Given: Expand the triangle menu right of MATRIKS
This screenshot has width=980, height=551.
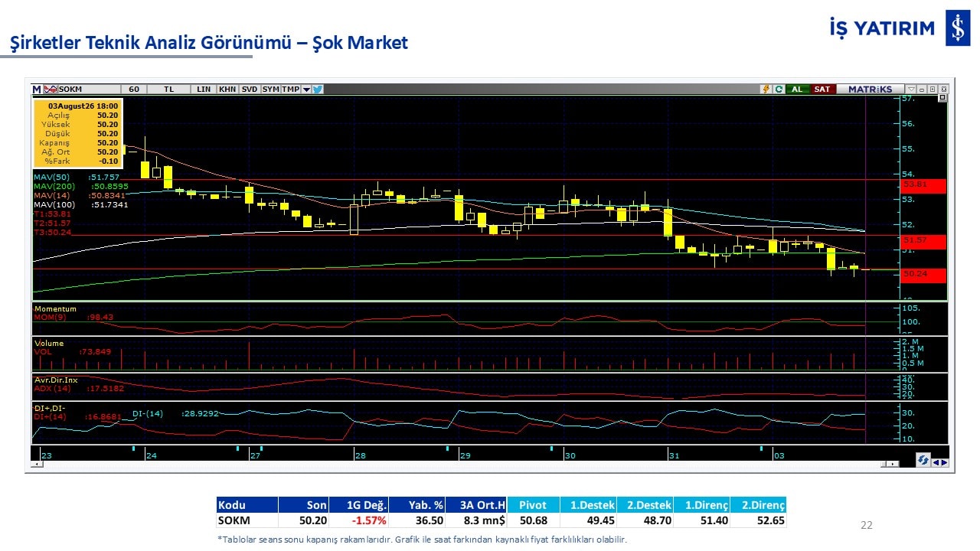Looking at the screenshot, I should pos(911,89).
